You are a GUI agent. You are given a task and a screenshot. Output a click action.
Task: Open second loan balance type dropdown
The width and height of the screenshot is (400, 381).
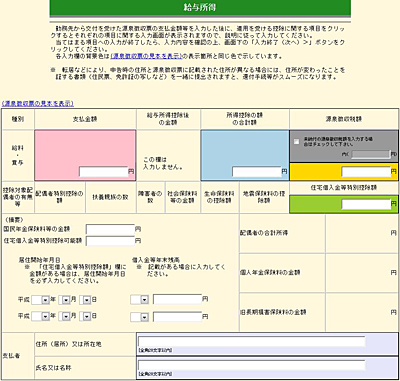139,317
